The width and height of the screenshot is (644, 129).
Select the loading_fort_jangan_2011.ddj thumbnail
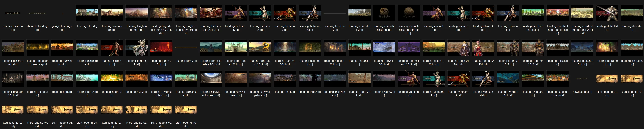click(260, 48)
